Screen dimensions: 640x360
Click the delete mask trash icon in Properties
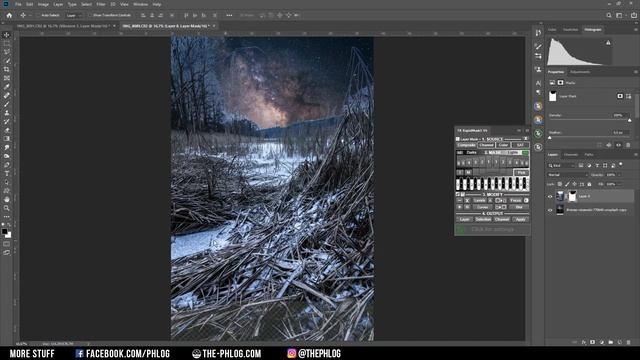point(628,145)
